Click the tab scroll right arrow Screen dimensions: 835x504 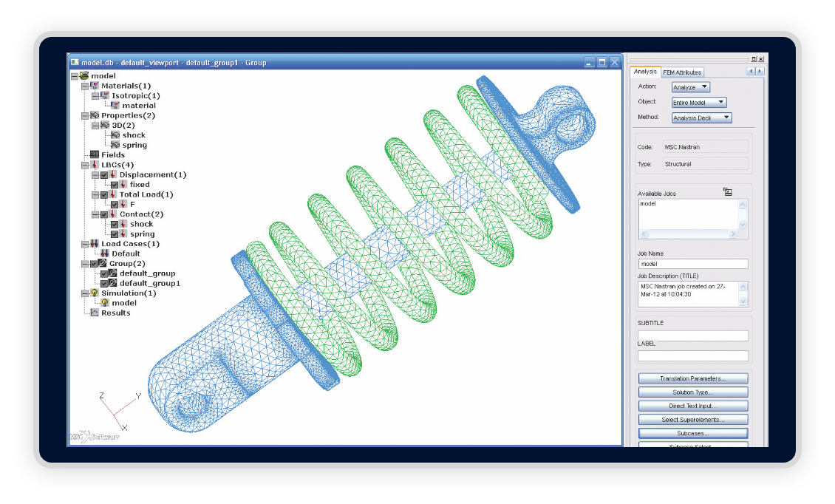point(760,72)
